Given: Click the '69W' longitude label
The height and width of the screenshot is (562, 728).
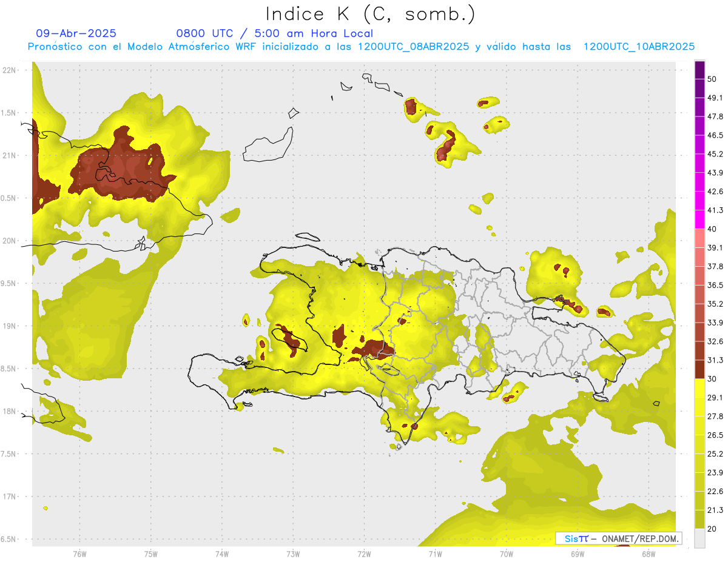Looking at the screenshot, I should click(578, 554).
